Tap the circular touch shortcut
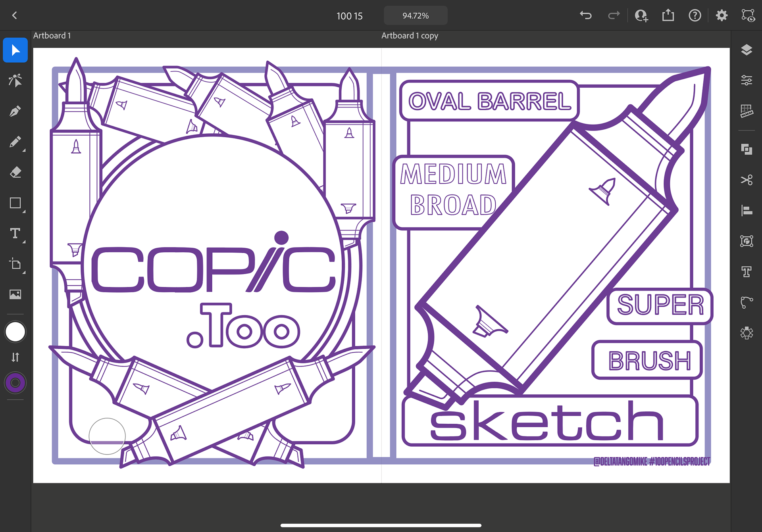This screenshot has height=532, width=762. pyautogui.click(x=107, y=436)
